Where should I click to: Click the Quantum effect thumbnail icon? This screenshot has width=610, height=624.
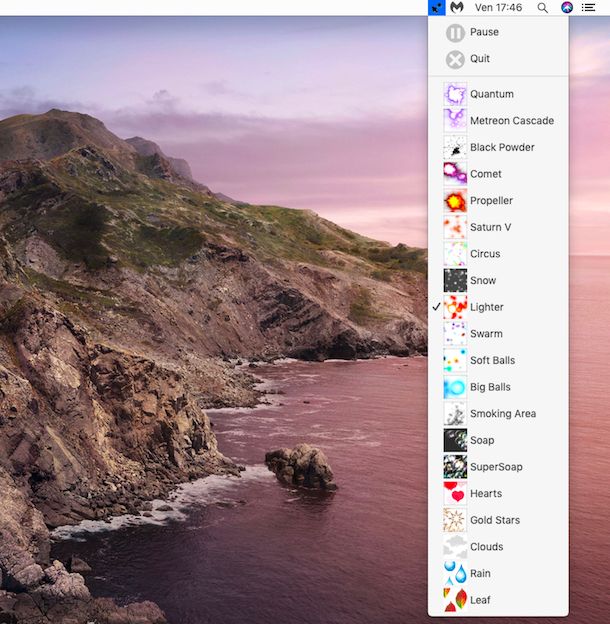tap(455, 94)
